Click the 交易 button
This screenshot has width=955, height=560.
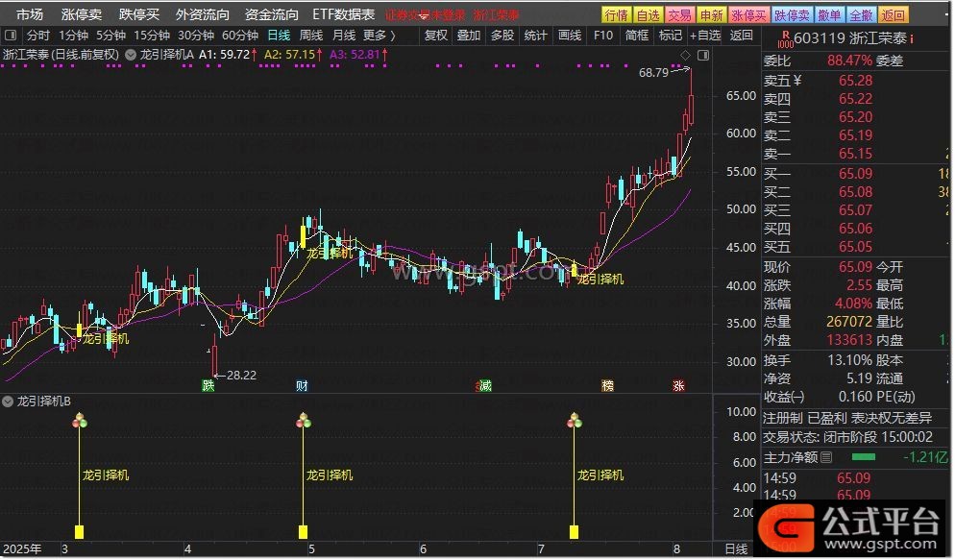(679, 14)
